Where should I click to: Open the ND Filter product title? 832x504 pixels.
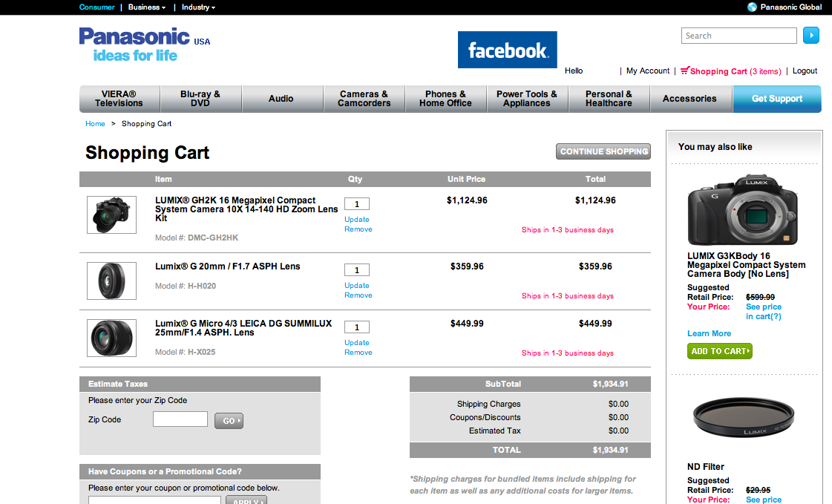tap(706, 467)
